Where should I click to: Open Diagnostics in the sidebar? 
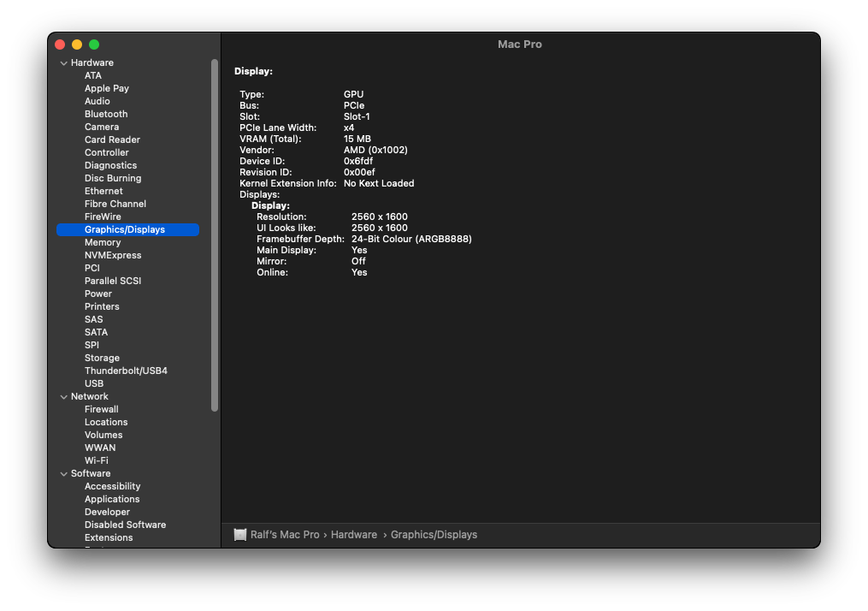click(x=110, y=165)
